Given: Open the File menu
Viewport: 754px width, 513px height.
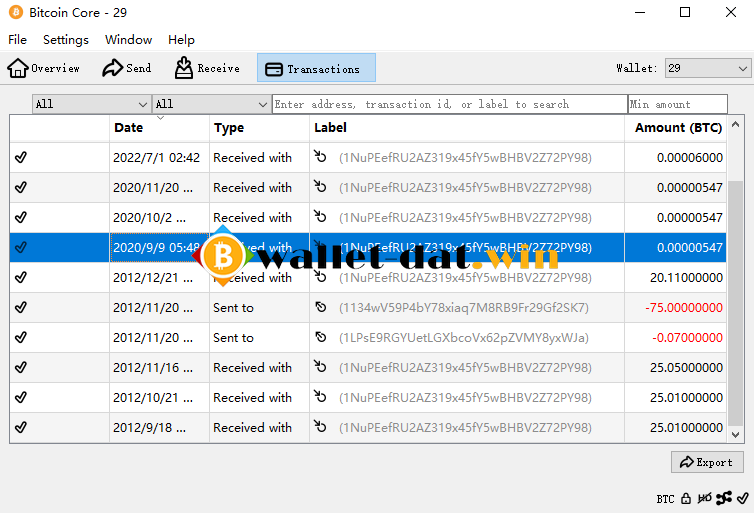Looking at the screenshot, I should [17, 39].
